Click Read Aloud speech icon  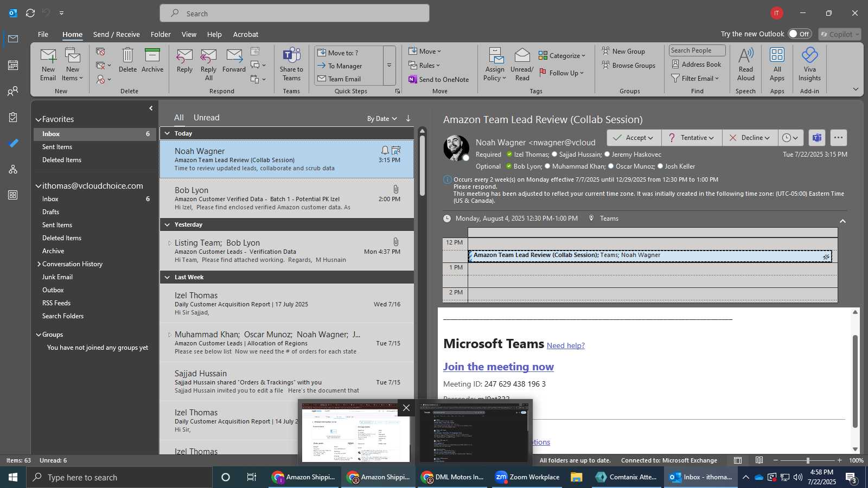746,55
